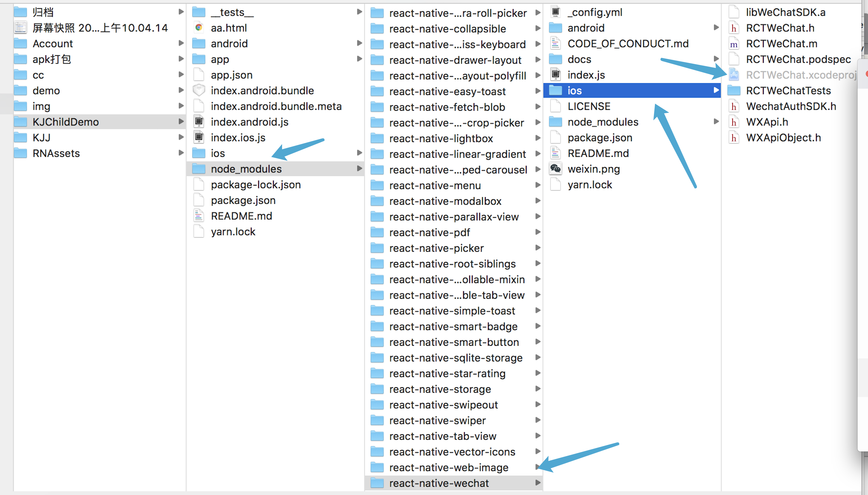Select the react-native-vector-icons folder
This screenshot has width=868, height=495.
click(x=452, y=452)
